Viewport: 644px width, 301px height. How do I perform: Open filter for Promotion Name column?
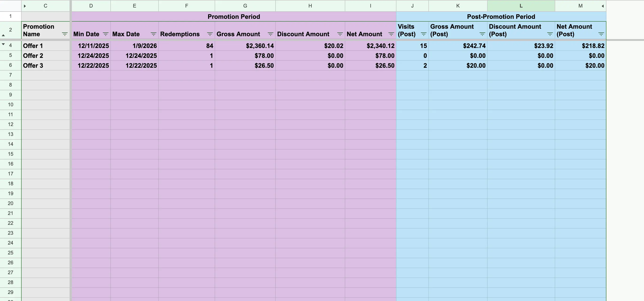click(x=65, y=34)
